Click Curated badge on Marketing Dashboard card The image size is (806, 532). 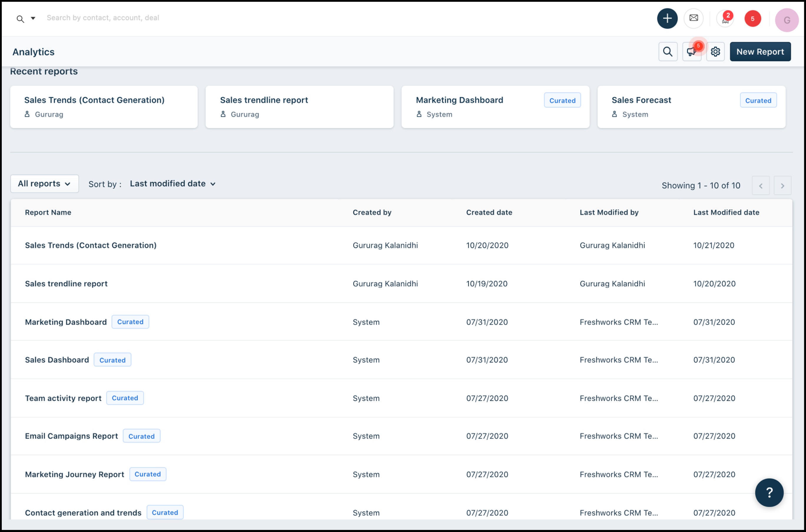coord(562,100)
